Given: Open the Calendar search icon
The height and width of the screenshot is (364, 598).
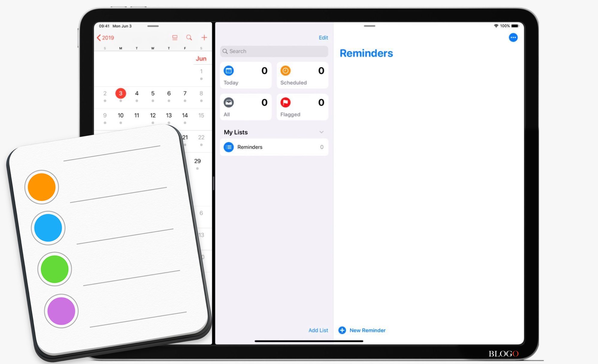Looking at the screenshot, I should click(188, 38).
